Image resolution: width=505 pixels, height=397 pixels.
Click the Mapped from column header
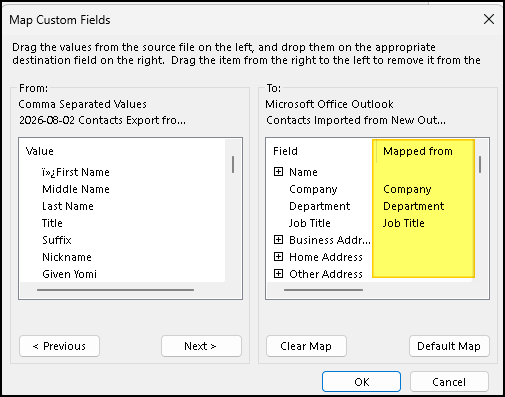[418, 151]
